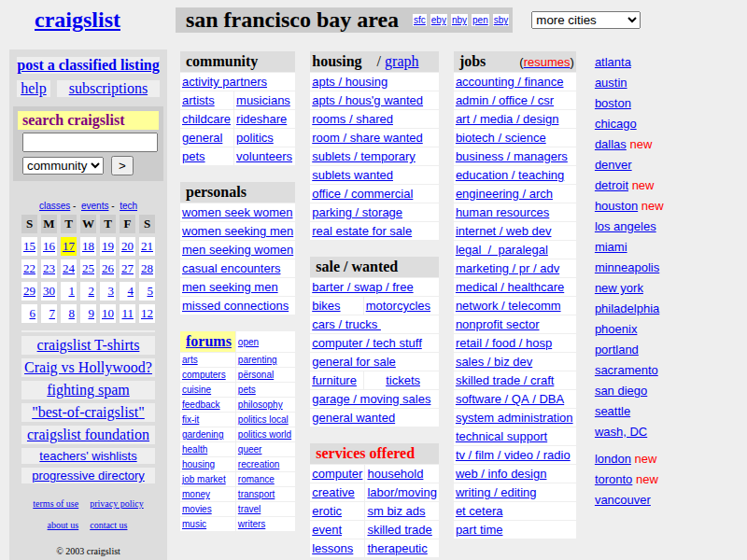Open the forums heading link
Screen dimensions: 747x560
click(208, 342)
